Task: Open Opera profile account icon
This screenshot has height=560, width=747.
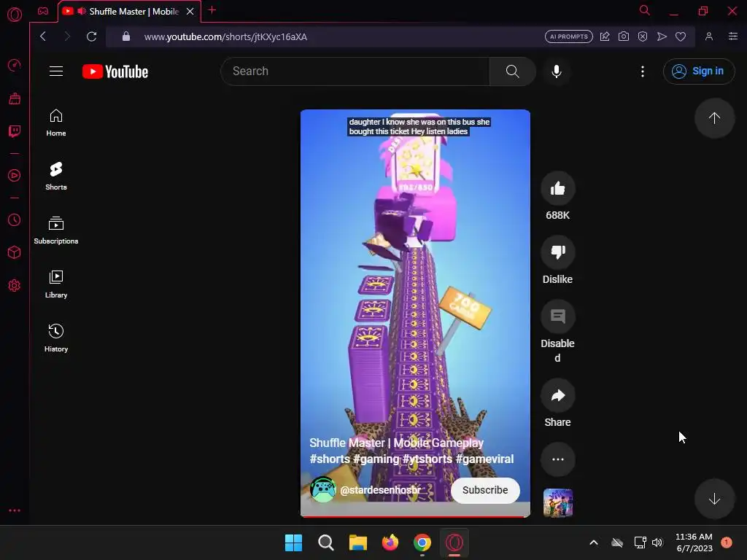Action: (x=709, y=36)
